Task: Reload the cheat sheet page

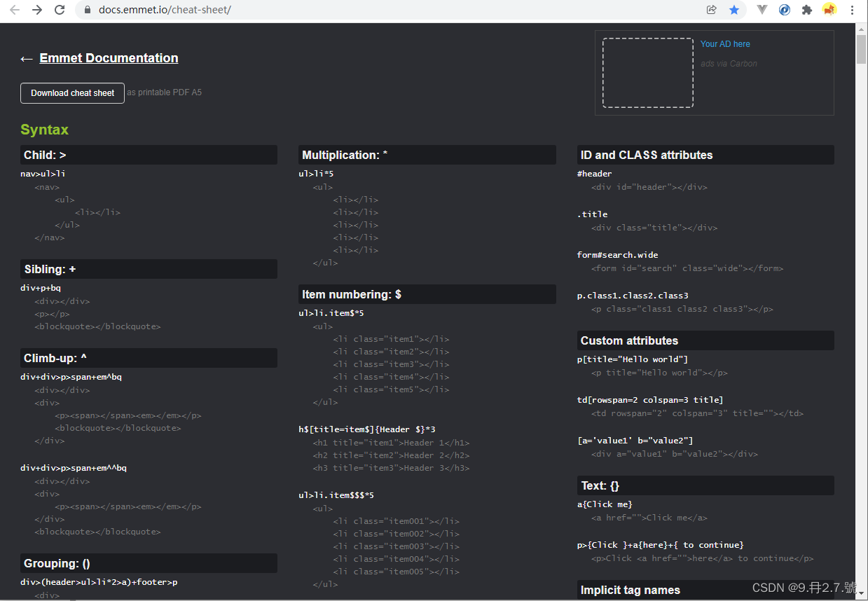Action: 60,10
